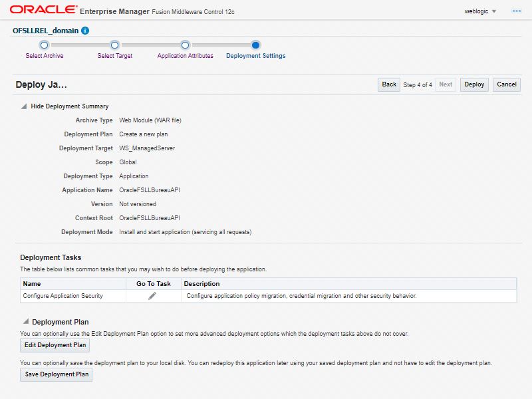Click the OracleFSLLBureauAPI application name value
This screenshot has width=532, height=399.
pos(149,190)
